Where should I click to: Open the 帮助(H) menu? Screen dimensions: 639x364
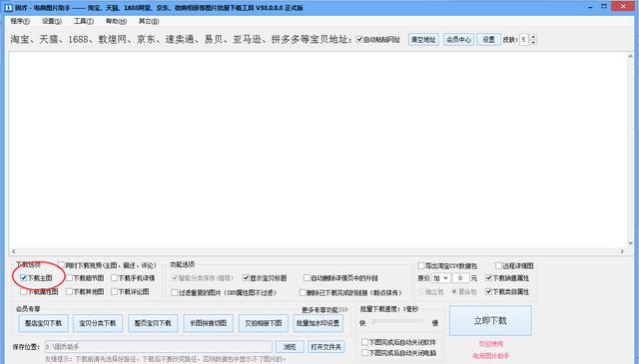point(116,21)
